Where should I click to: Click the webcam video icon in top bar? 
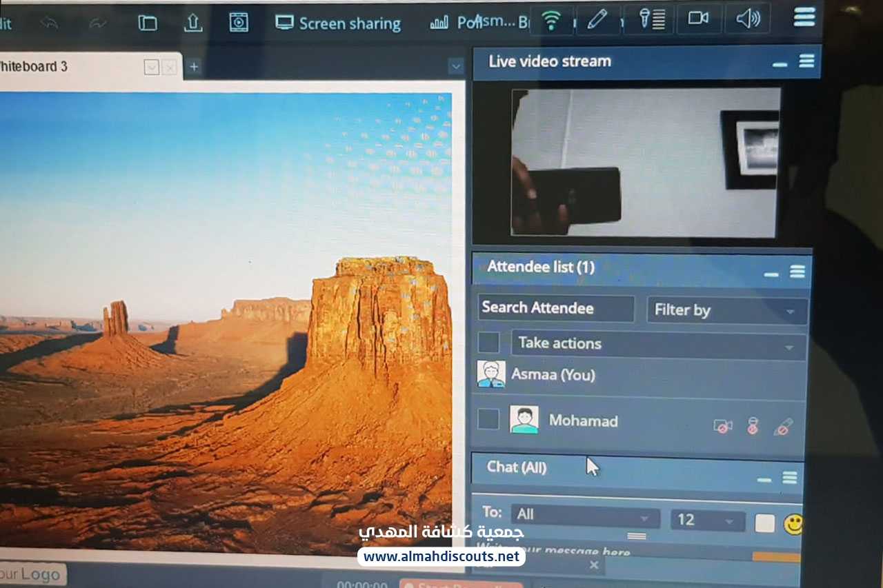pyautogui.click(x=698, y=18)
